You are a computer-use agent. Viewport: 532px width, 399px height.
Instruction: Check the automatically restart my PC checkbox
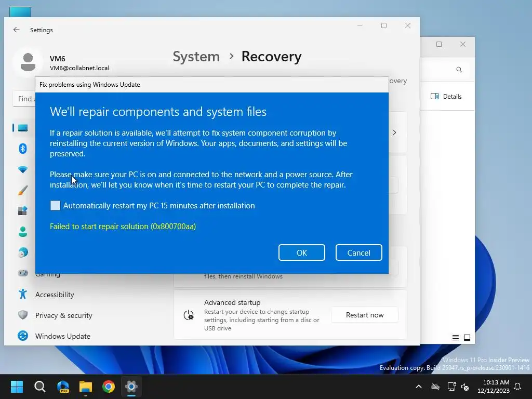(55, 206)
